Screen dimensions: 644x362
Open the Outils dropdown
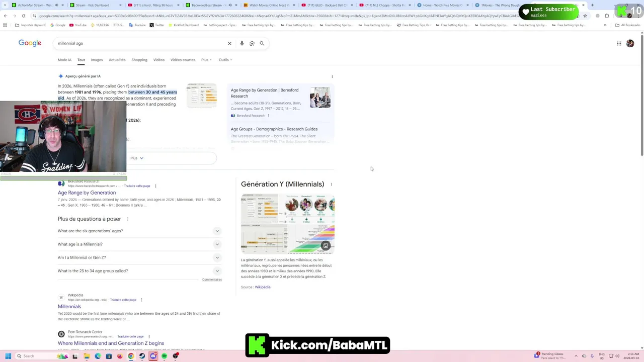pyautogui.click(x=225, y=60)
